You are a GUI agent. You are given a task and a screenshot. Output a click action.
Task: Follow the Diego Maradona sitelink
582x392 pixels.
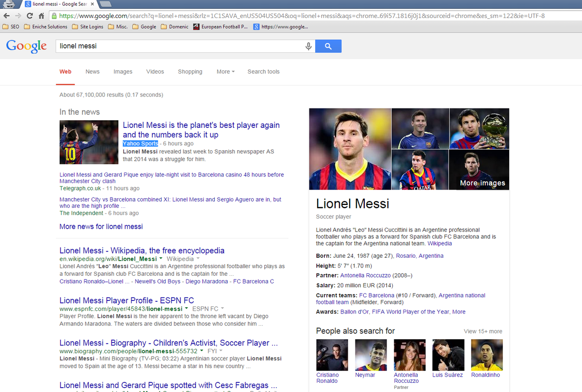point(208,281)
